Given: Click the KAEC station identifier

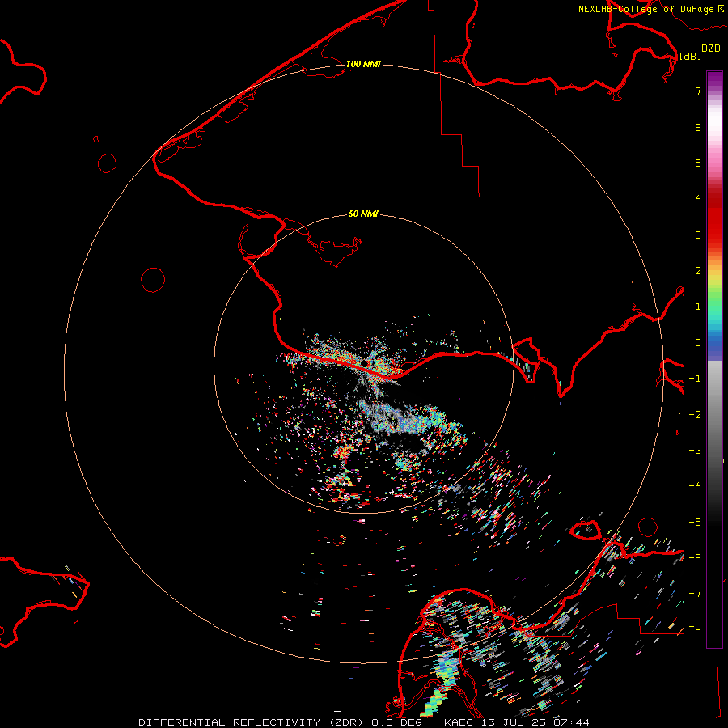Looking at the screenshot, I should 459,722.
